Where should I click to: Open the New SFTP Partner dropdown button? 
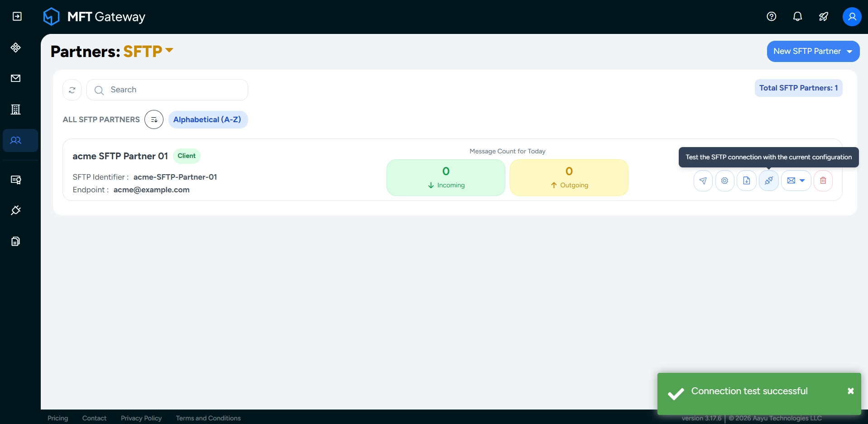pos(813,51)
